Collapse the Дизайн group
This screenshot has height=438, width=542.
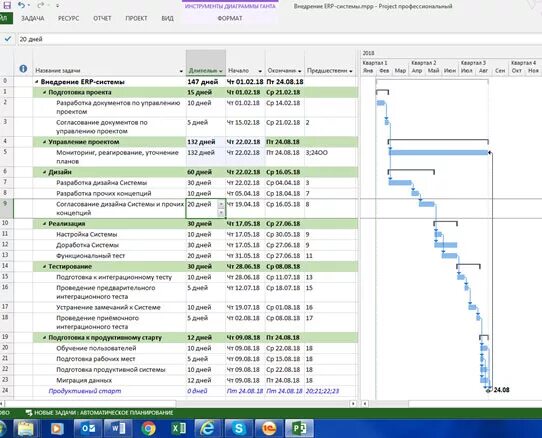[x=45, y=172]
